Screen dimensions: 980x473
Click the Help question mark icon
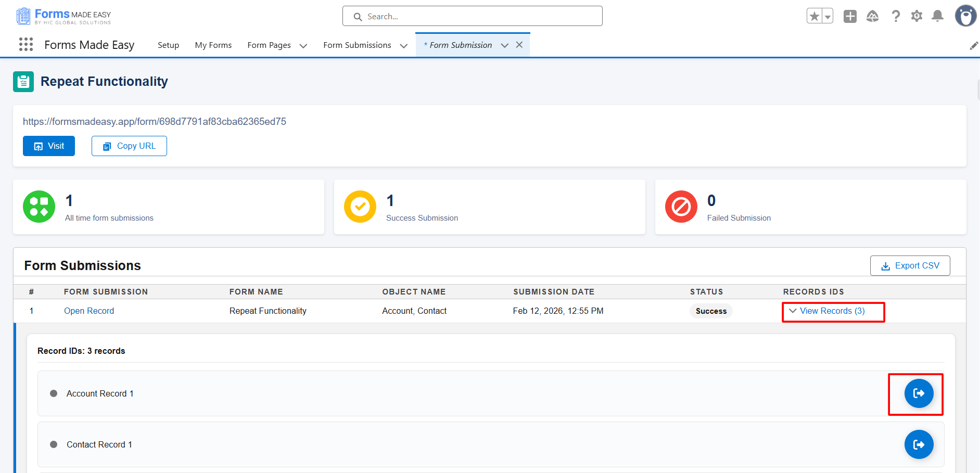coord(896,17)
